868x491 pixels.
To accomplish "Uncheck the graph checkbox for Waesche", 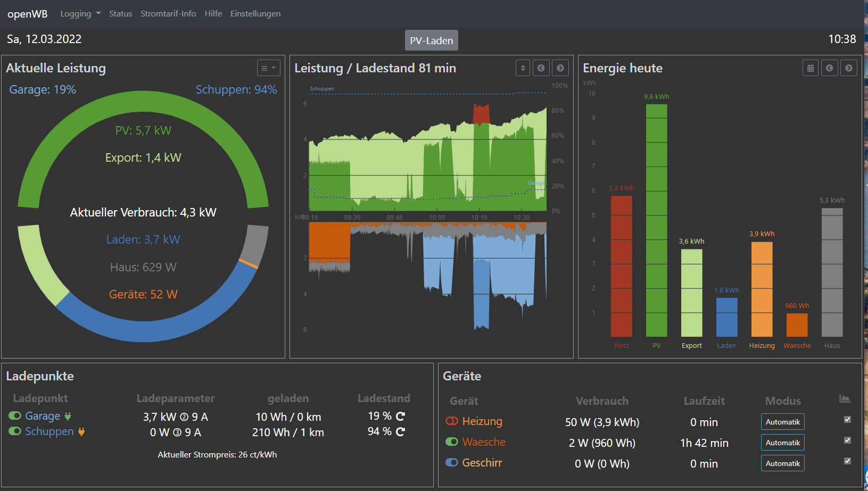I will pos(847,440).
